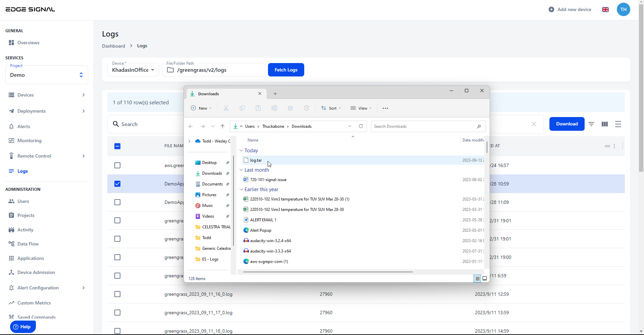644x335 pixels.
Task: Collapse the Last month group in Explorer
Action: 241,170
